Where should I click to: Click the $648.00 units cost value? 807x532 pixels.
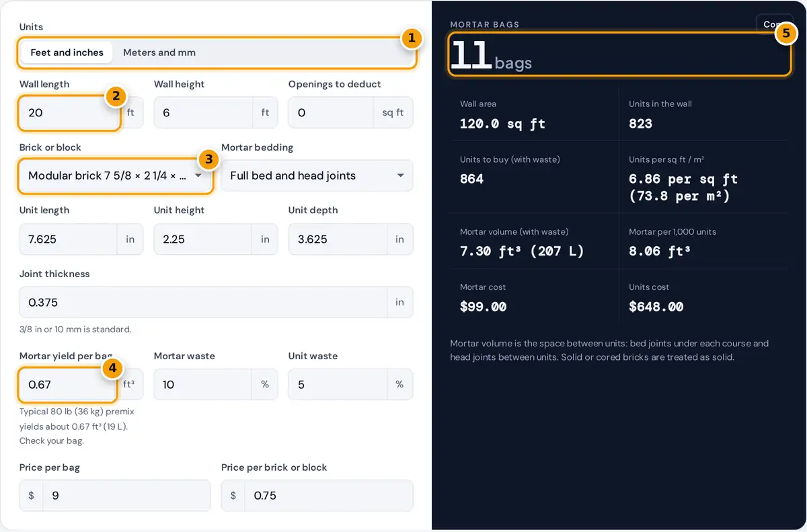(656, 307)
